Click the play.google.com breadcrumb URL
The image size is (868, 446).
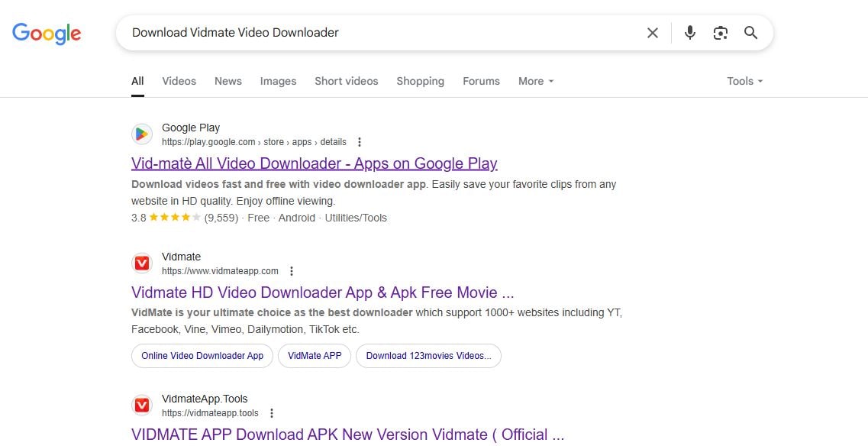coord(254,142)
